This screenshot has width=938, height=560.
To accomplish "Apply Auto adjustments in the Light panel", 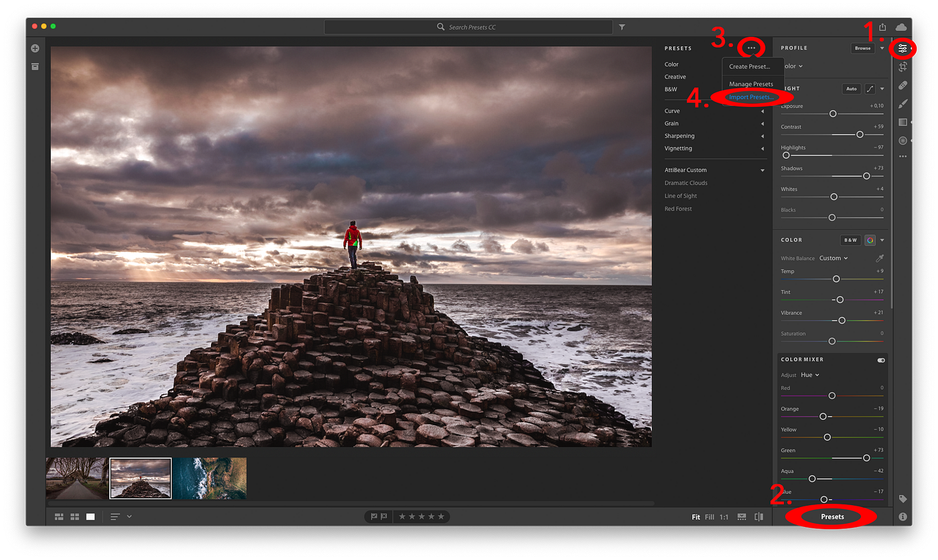I will click(851, 88).
